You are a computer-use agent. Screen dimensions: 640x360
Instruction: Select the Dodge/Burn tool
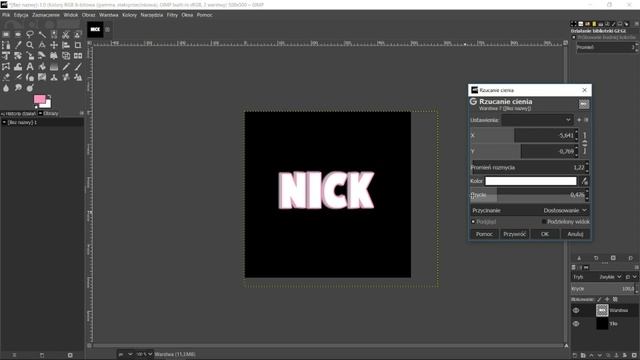30,88
